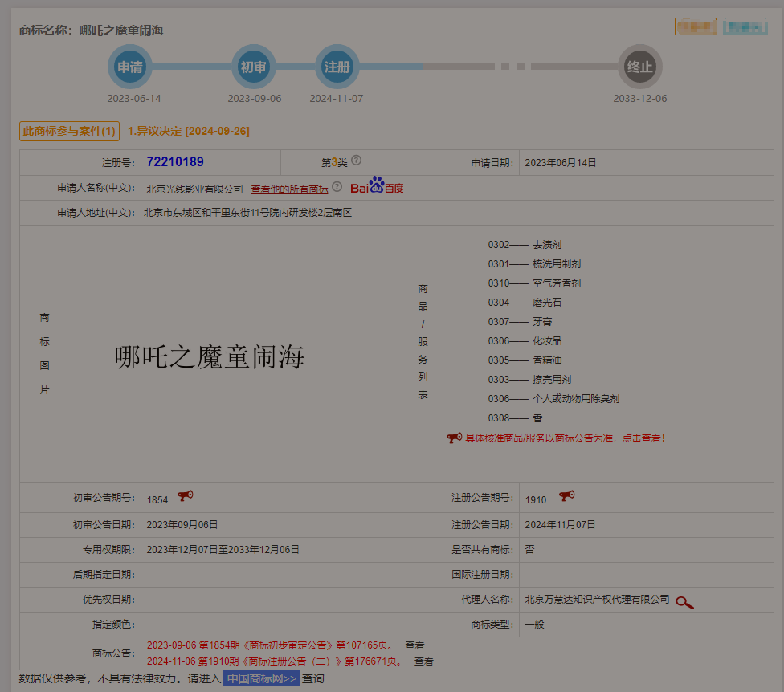Click the key icon beside announcement number 1910
Screen dimensions: 784x692
pyautogui.click(x=566, y=495)
